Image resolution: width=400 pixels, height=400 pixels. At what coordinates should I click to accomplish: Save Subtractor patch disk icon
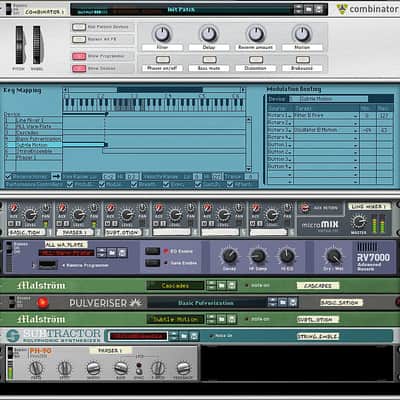coord(194,336)
